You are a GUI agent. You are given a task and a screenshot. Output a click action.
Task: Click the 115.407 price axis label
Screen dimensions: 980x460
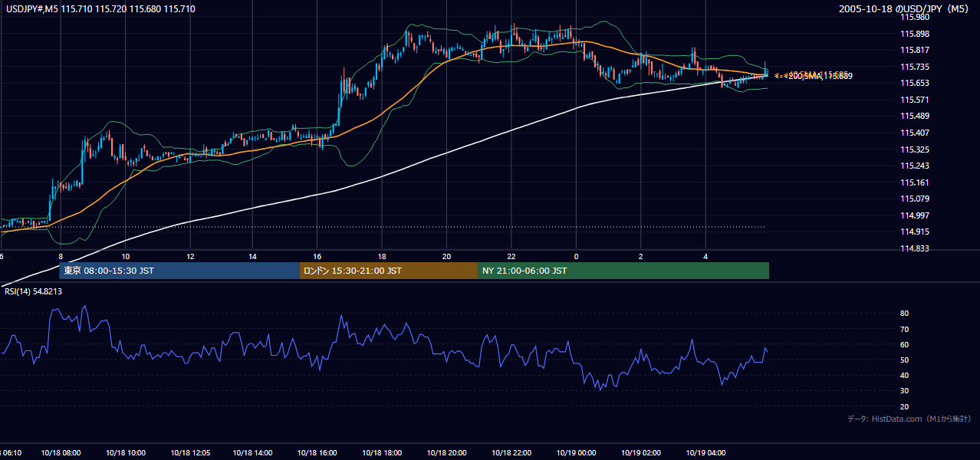coord(916,133)
